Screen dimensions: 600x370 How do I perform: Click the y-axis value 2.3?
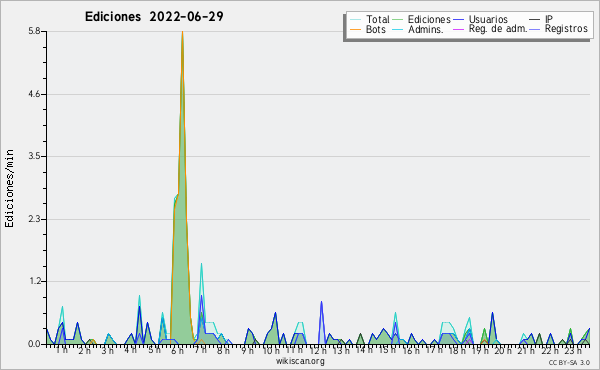point(34,219)
